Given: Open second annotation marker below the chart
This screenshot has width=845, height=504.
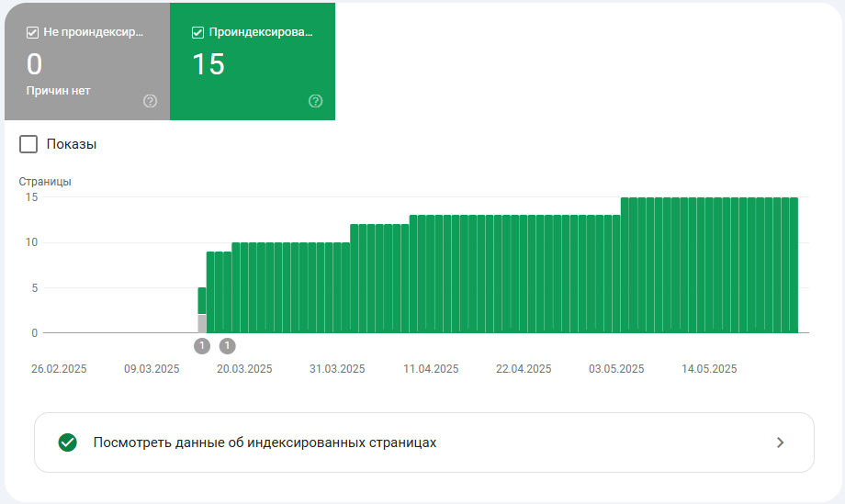Looking at the screenshot, I should (x=228, y=346).
